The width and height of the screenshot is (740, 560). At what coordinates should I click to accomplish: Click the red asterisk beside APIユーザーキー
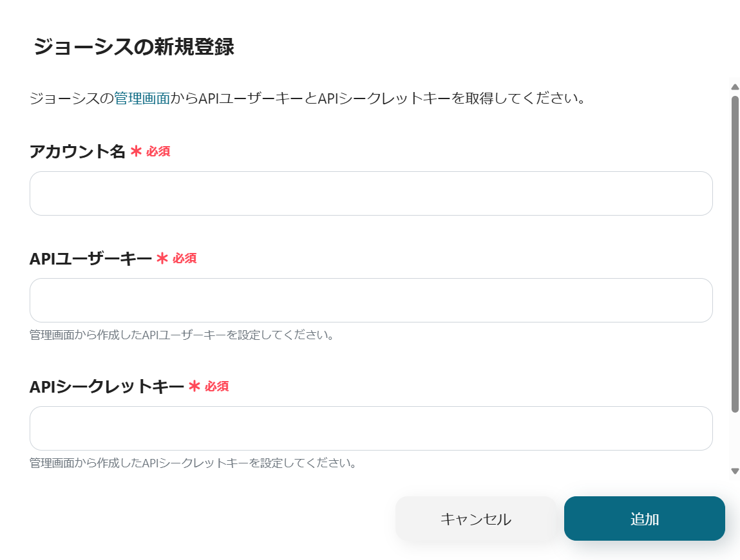tap(162, 259)
